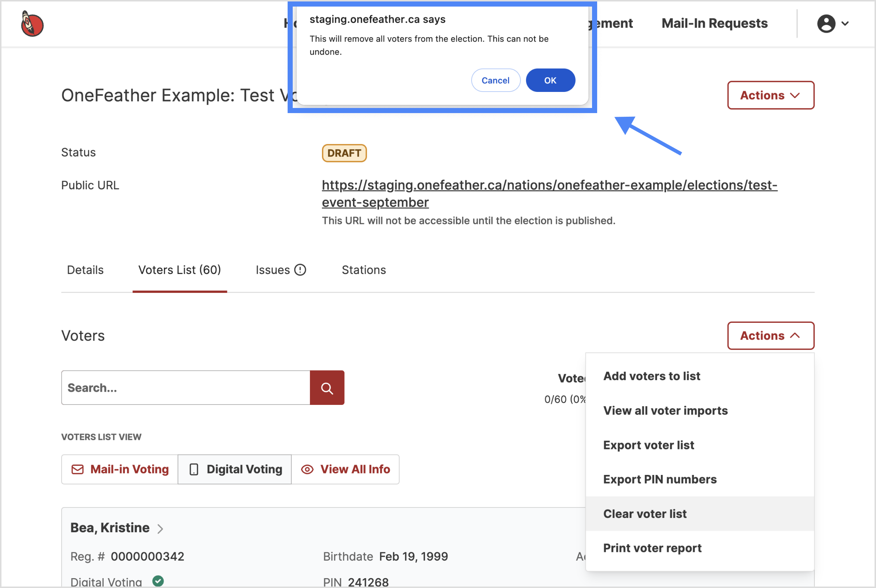This screenshot has height=588, width=876.
Task: Select Clear voter list option
Action: [x=700, y=514]
